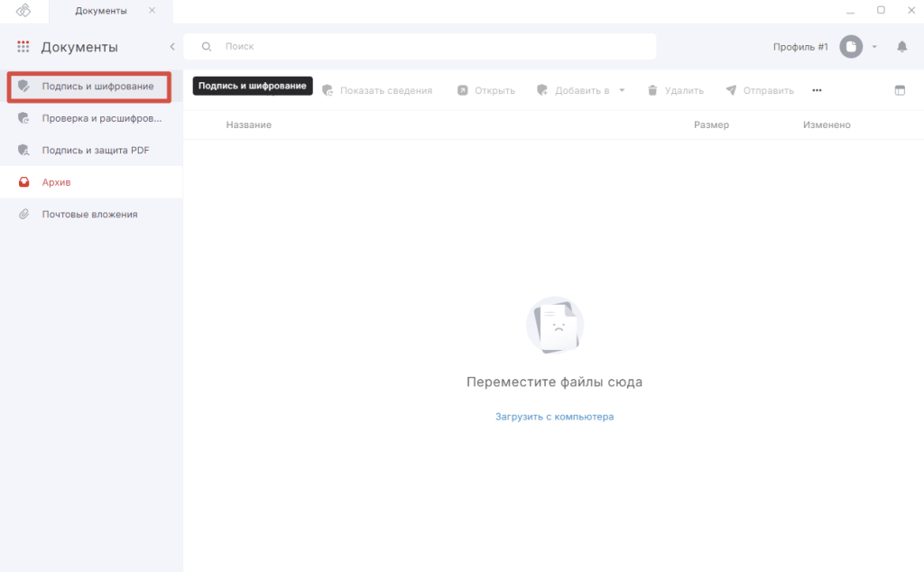The width and height of the screenshot is (924, 572).
Task: Open the profile avatar icon
Action: click(x=851, y=47)
